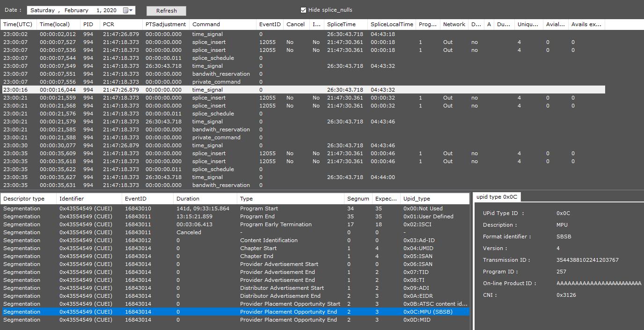Screen dimensions: 644x330
Task: Select the 'Canceled' duration segmentation row
Action: tap(235, 232)
